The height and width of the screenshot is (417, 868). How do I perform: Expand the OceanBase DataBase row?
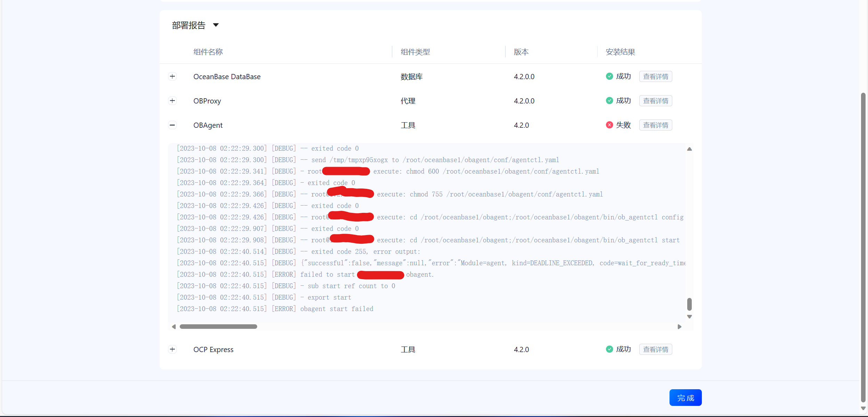coord(172,76)
